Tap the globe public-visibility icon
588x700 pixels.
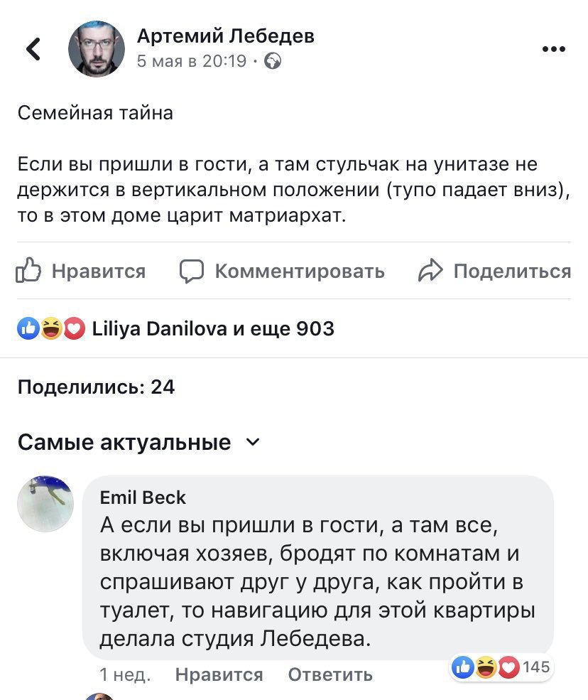coord(273,61)
